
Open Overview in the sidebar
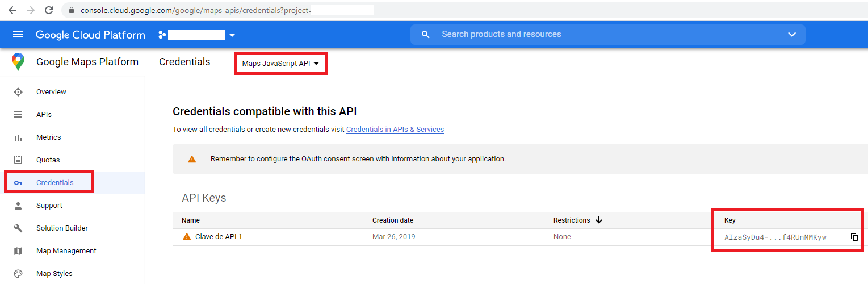51,92
